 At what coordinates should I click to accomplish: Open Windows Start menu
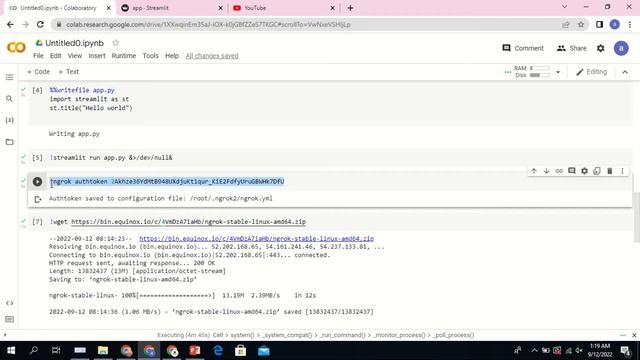point(11,351)
